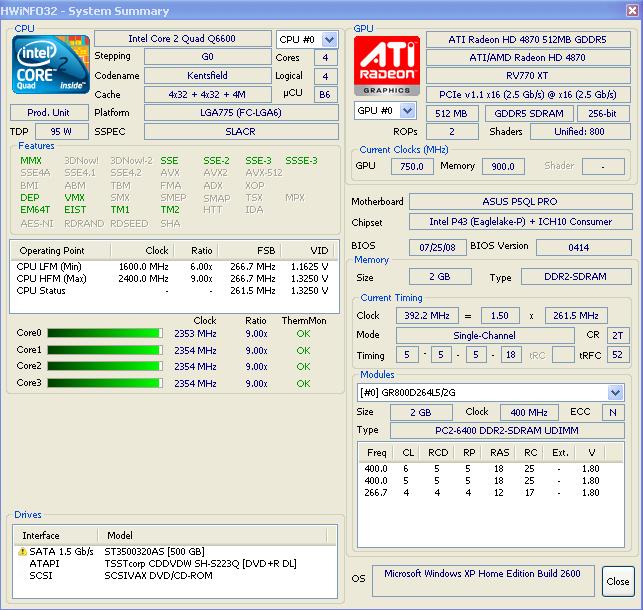Click the G0 stepping field
The width and height of the screenshot is (643, 610).
(207, 57)
